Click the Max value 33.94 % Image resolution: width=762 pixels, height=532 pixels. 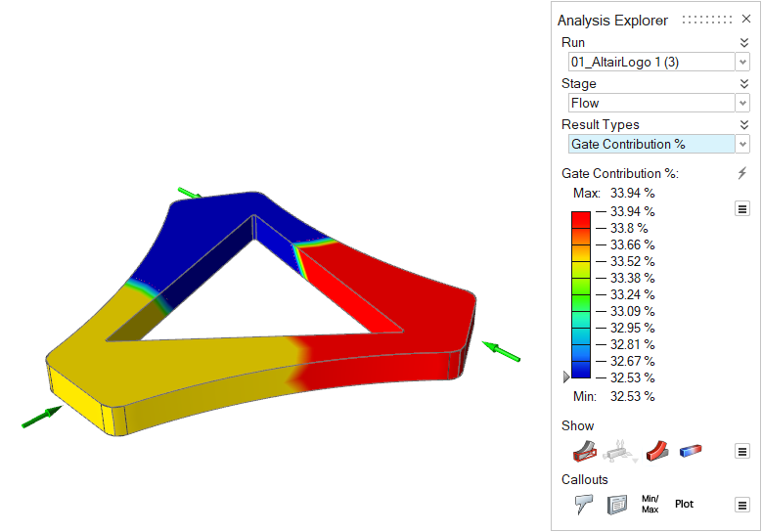632,193
